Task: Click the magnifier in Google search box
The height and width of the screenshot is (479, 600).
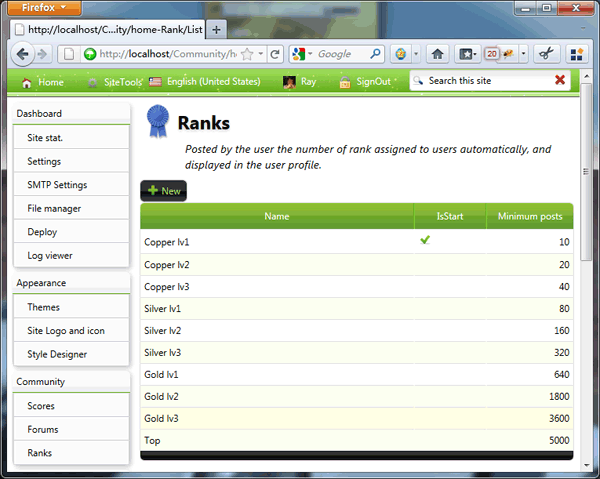Action: 375,54
